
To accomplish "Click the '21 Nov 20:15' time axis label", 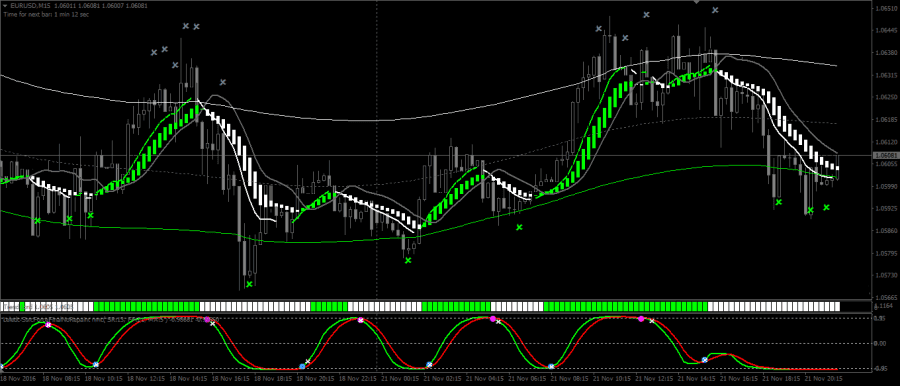I will pos(825,380).
